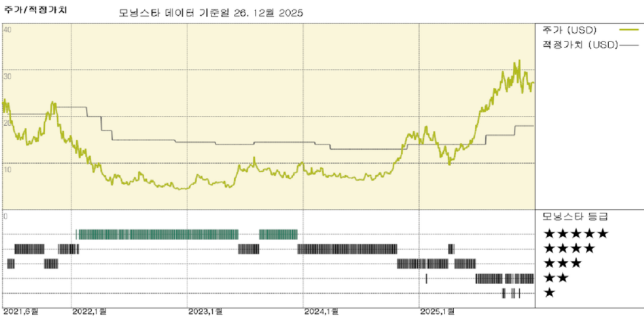Image resolution: width=644 pixels, height=322 pixels.
Task: Click the single-star rating icon
Action: click(549, 293)
